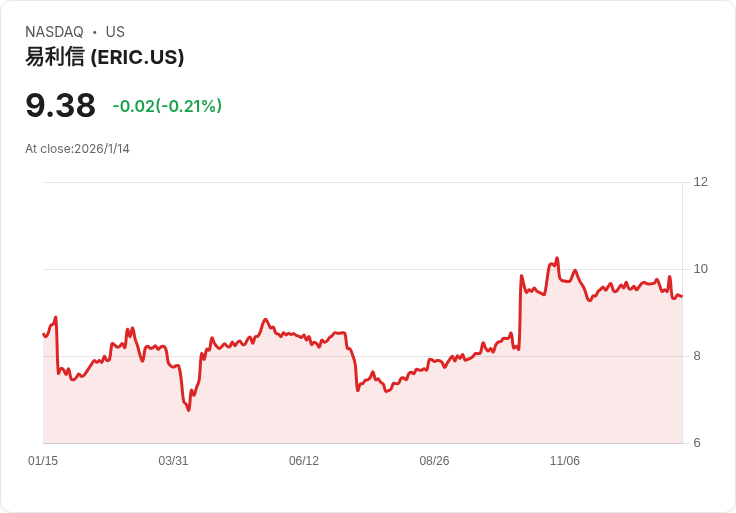Click the 6 label on the price axis

tap(697, 443)
